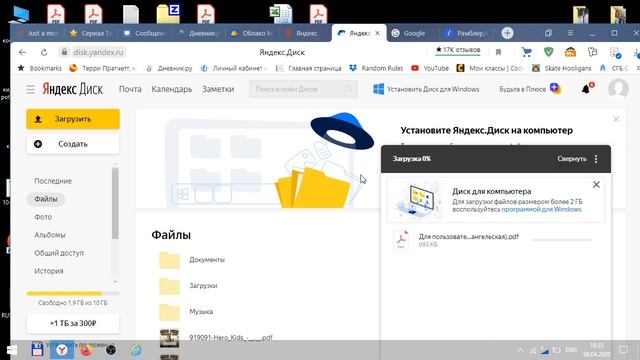Click the Создать button

click(x=73, y=144)
